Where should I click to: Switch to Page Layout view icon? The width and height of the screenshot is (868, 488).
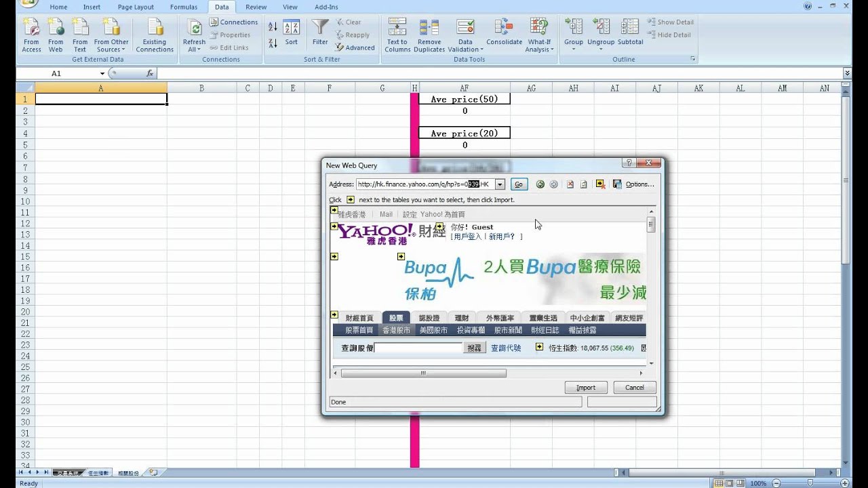pyautogui.click(x=730, y=483)
